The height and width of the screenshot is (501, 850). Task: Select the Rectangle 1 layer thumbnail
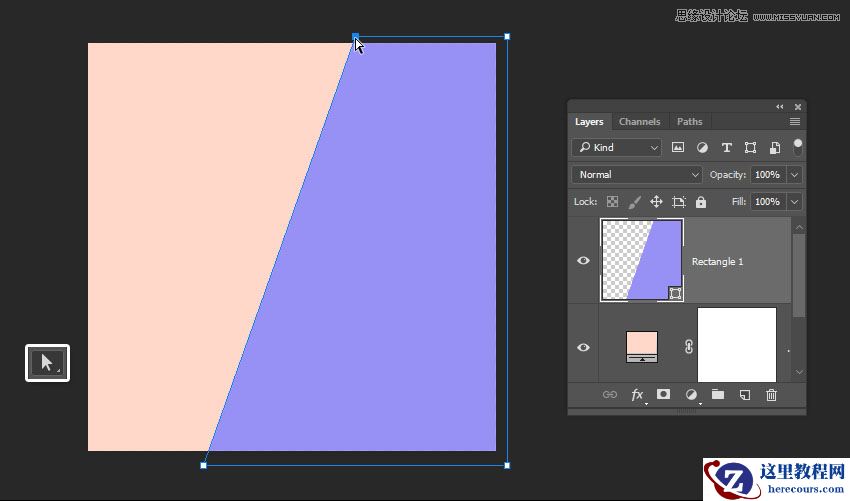pyautogui.click(x=642, y=260)
